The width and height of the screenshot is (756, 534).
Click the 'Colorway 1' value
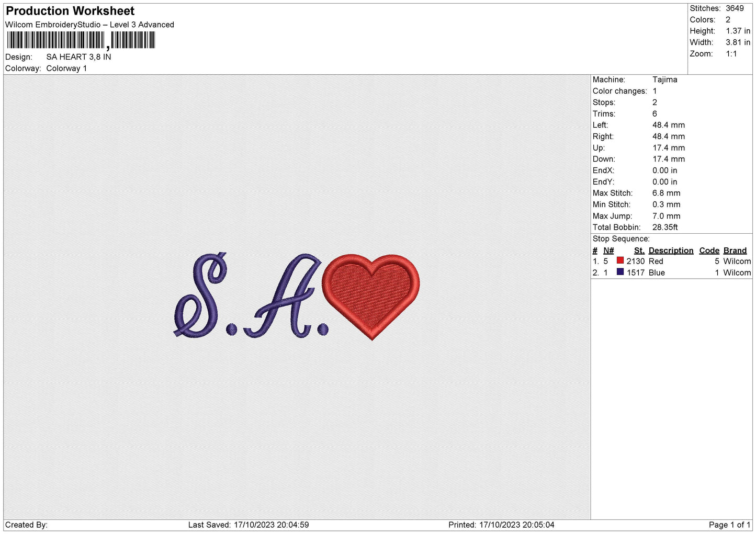point(66,69)
